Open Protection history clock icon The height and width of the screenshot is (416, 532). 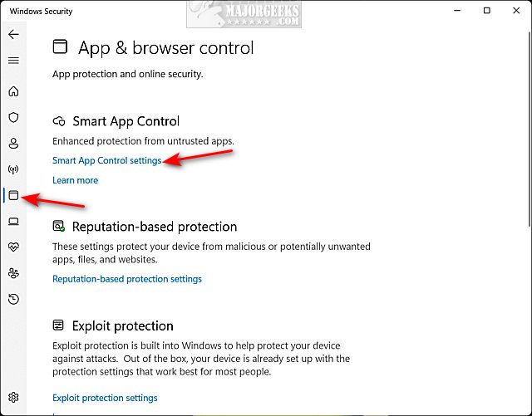pyautogui.click(x=13, y=299)
